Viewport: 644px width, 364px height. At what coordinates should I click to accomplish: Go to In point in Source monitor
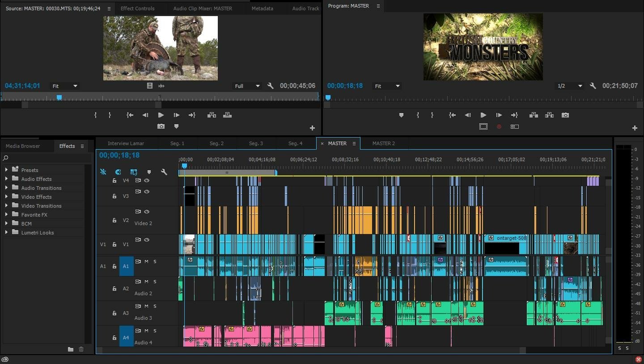click(x=130, y=115)
